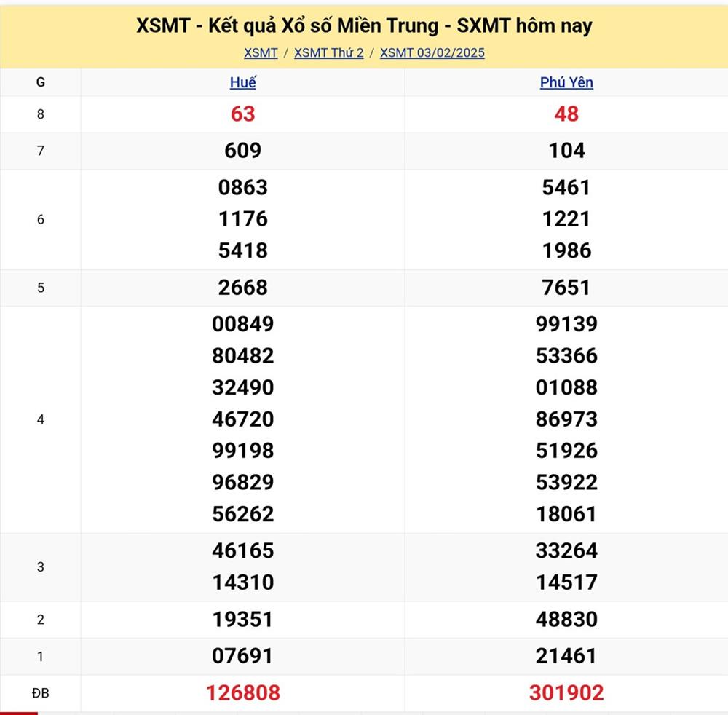Click the red number 63 under Huế
Viewport: 728px width, 715px height.
(x=242, y=114)
